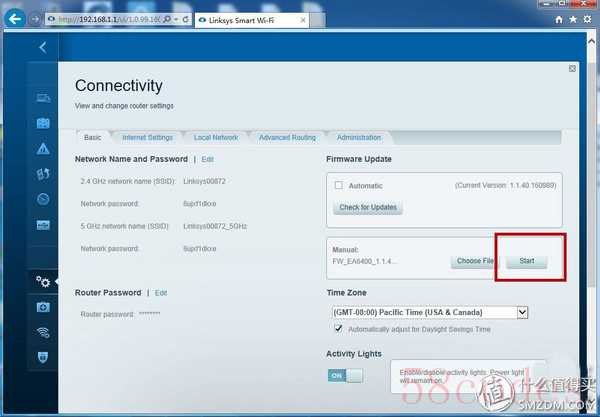This screenshot has width=600, height=417.
Task: Switch to the Administration tab
Action: [x=359, y=137]
